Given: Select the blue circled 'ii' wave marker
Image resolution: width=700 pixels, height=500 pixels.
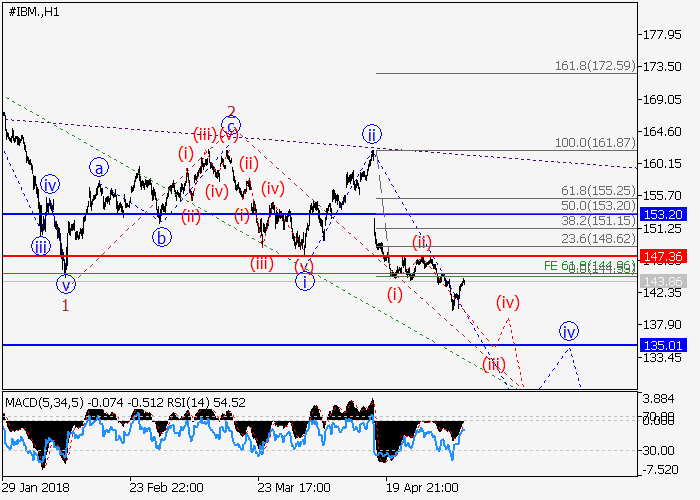Looking at the screenshot, I should tap(372, 135).
